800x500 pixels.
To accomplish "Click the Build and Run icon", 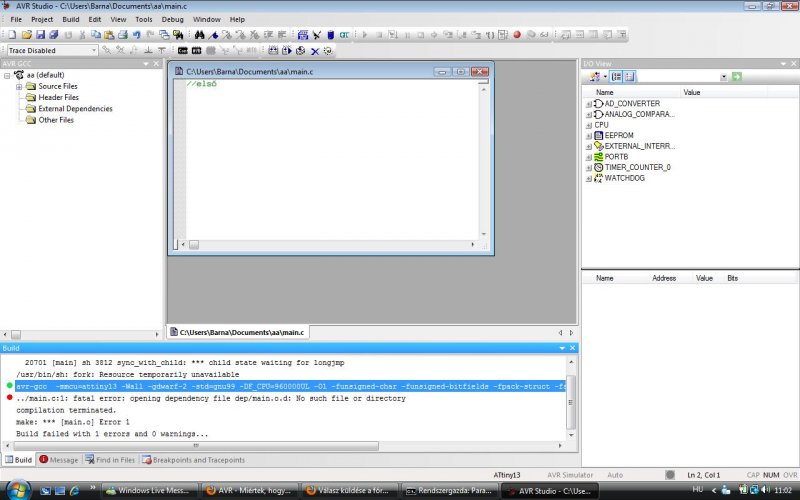I will pyautogui.click(x=287, y=51).
